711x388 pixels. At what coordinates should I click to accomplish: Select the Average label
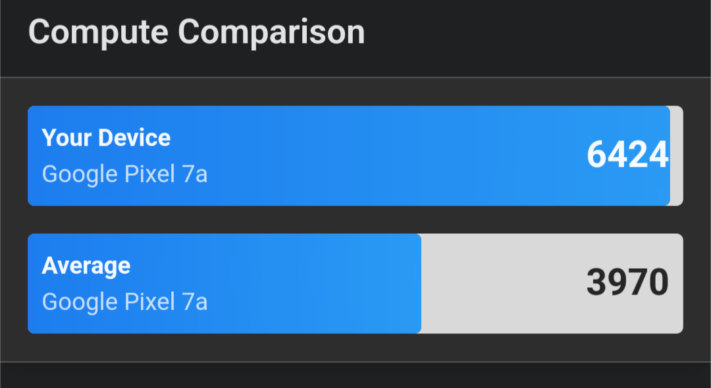point(86,266)
